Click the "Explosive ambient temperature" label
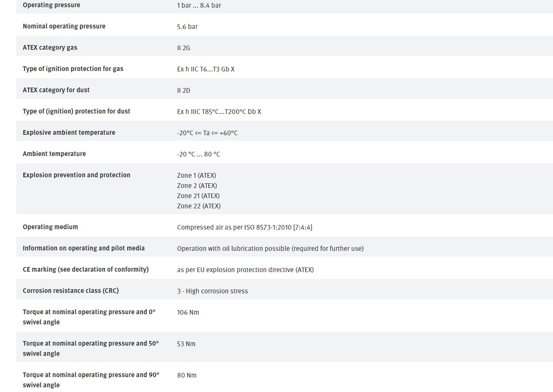The image size is (553, 392). tap(69, 133)
